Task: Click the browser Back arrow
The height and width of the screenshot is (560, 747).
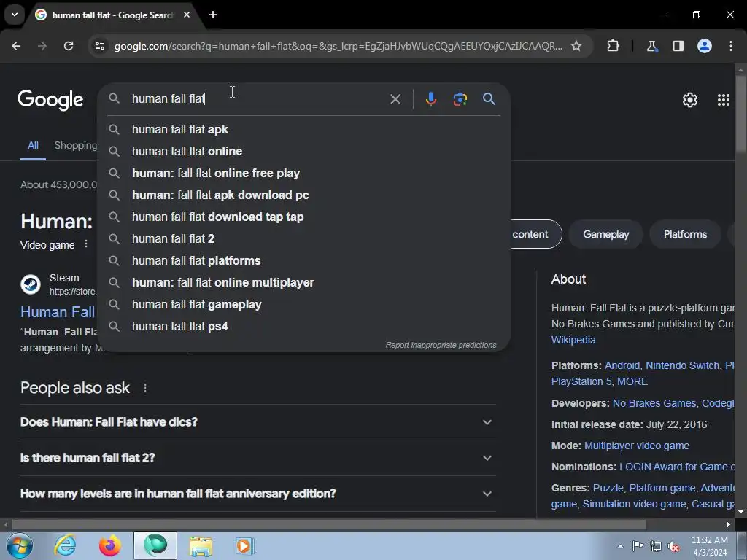Action: click(x=16, y=46)
